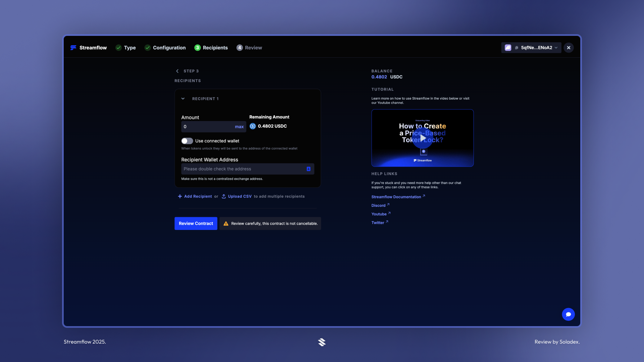Click the Streamflow logo icon
The width and height of the screenshot is (644, 362).
(x=73, y=48)
